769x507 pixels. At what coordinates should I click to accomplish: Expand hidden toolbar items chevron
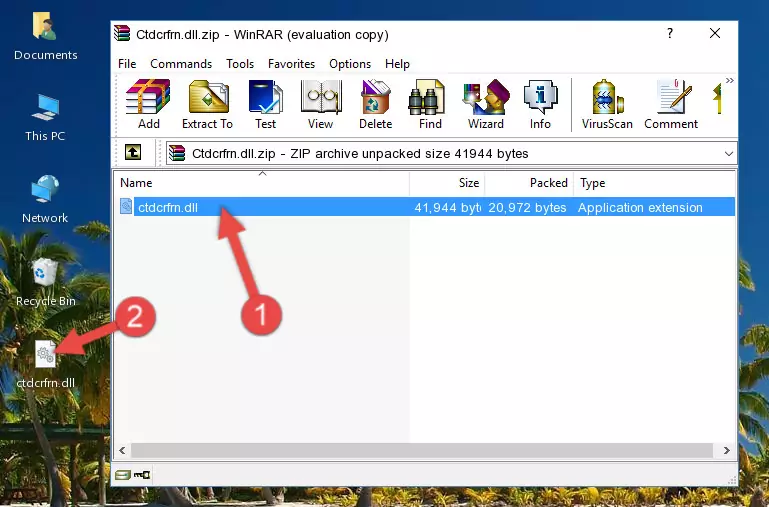[730, 80]
